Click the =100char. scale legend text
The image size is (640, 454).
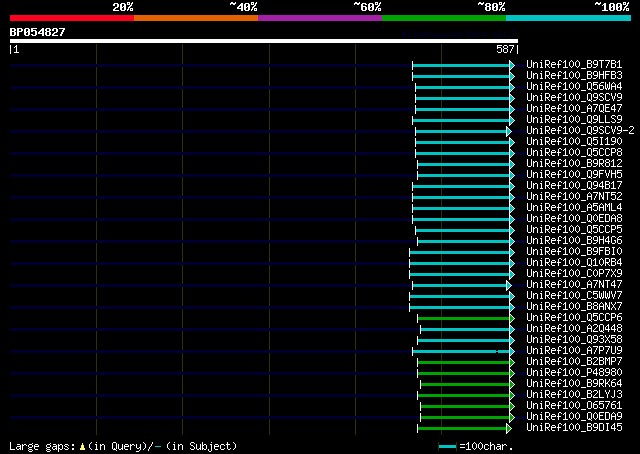(x=486, y=446)
